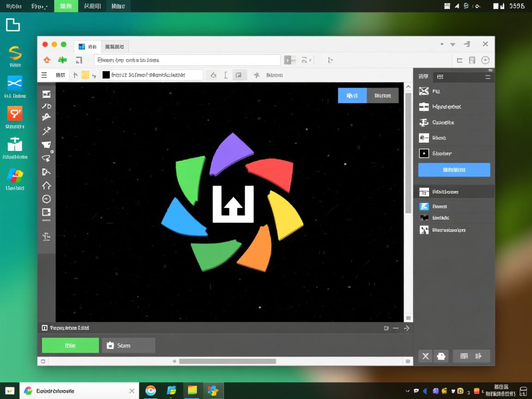Switch to the blue segment of canvas toggle
The width and height of the screenshot is (532, 399).
[352, 96]
